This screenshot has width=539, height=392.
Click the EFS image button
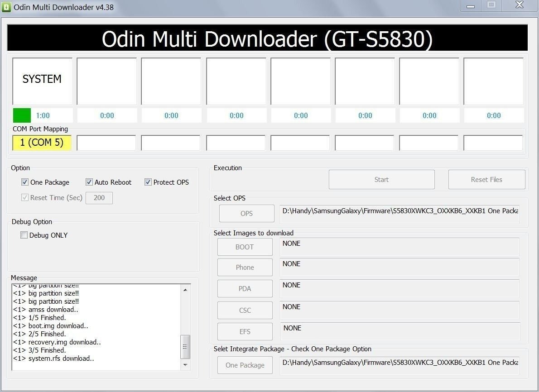[245, 331]
